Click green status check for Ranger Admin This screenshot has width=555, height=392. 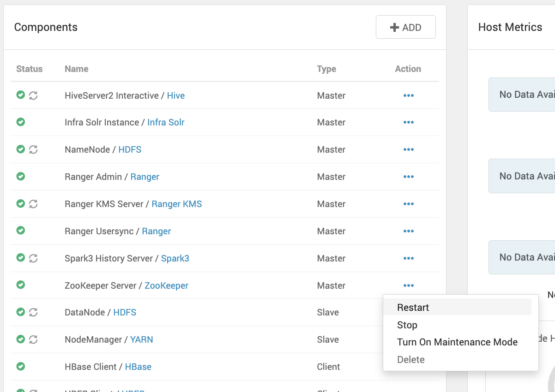20,176
